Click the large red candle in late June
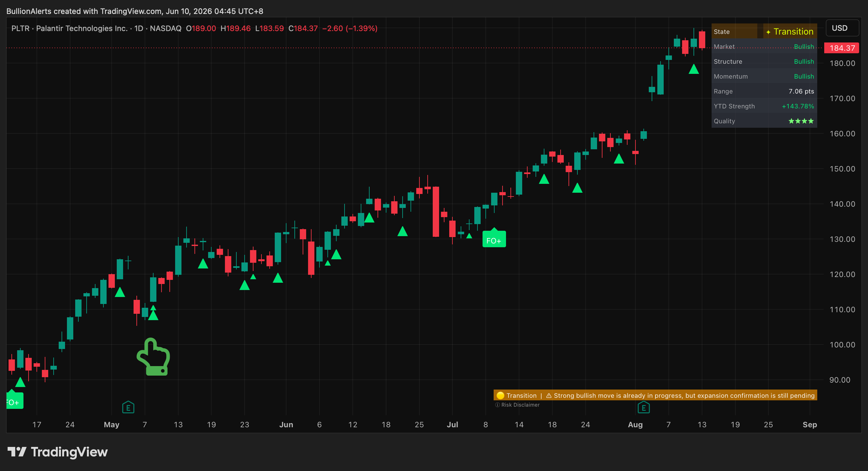868x471 pixels. pos(436,212)
